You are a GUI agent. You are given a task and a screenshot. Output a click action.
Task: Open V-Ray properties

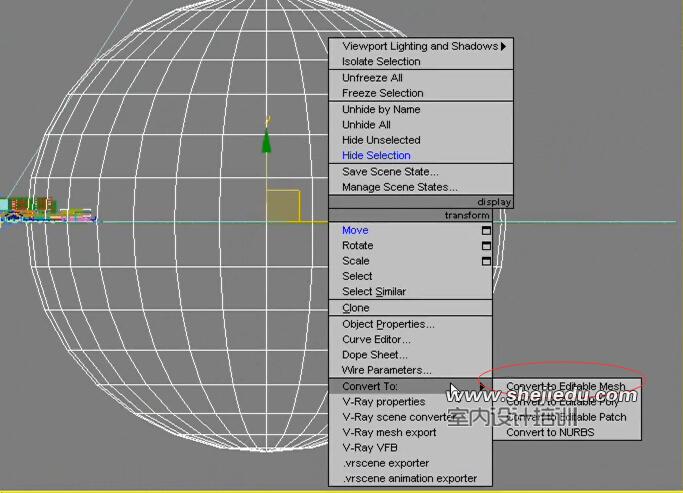pos(410,402)
